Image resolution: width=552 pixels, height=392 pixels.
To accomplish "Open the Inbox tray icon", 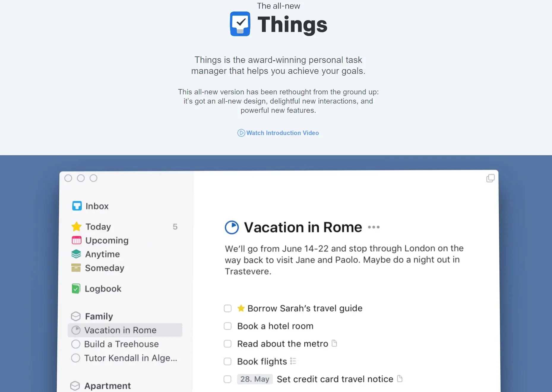I will pos(77,206).
